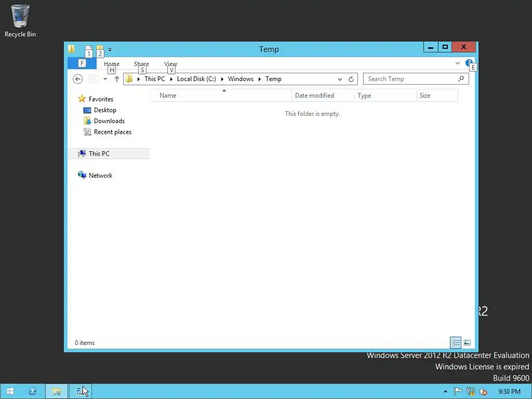Click the Temp breadcrumb segment
The image size is (532, 399).
pyautogui.click(x=273, y=79)
